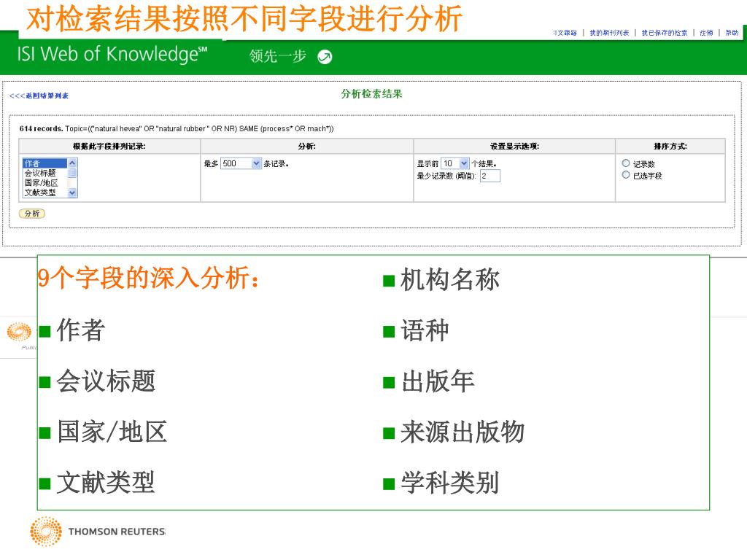Image resolution: width=747 pixels, height=560 pixels.
Task: Choose 会议标题 in the field list
Action: (x=45, y=173)
